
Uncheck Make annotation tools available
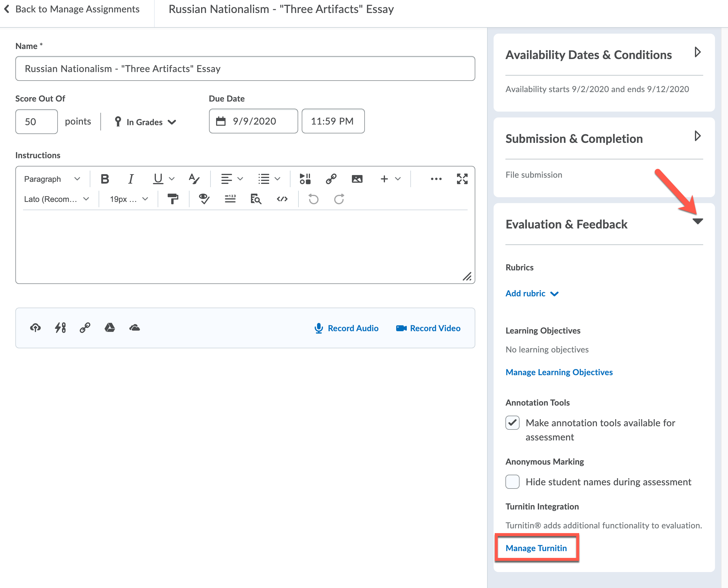tap(512, 423)
